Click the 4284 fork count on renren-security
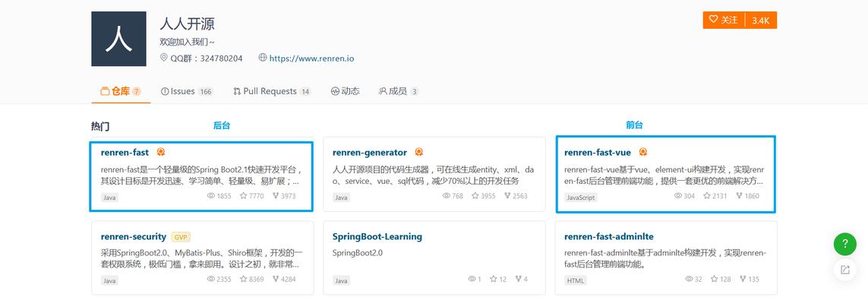The width and height of the screenshot is (868, 304). point(289,280)
